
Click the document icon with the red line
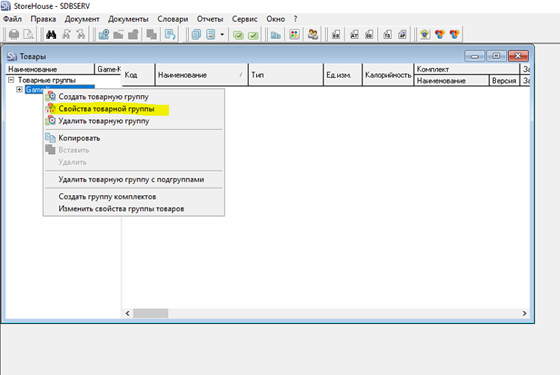211,34
